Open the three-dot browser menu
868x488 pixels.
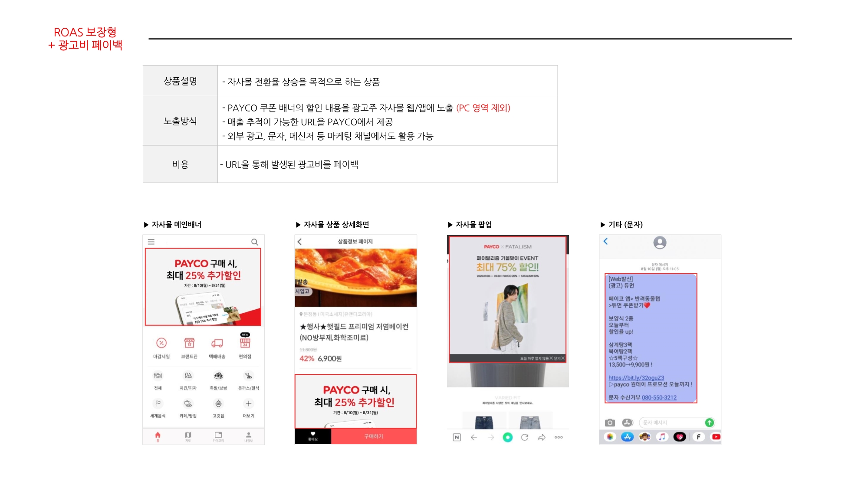[x=559, y=437]
